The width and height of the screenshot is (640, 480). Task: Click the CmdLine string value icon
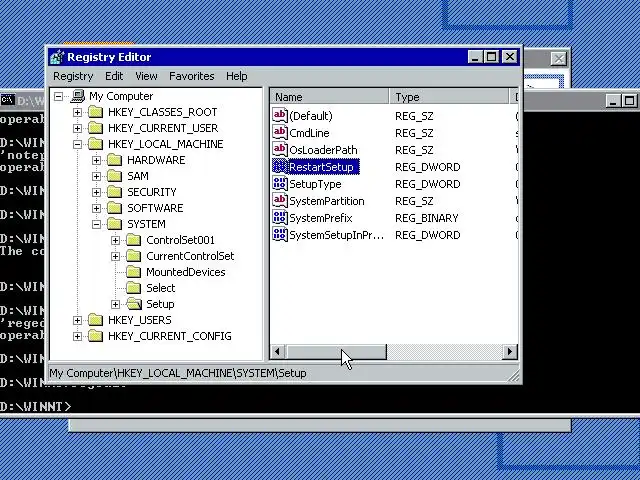[280, 133]
